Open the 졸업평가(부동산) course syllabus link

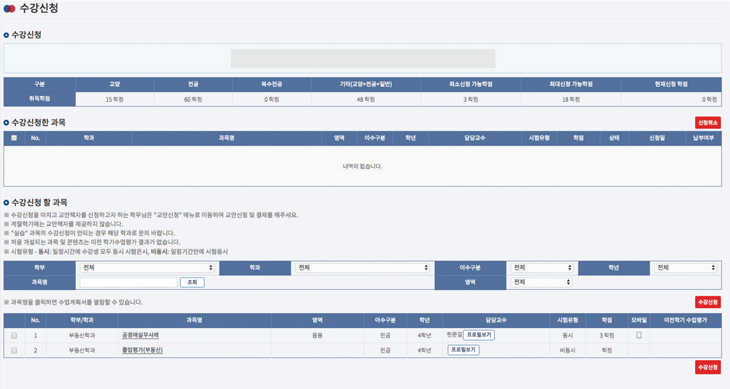click(x=142, y=350)
